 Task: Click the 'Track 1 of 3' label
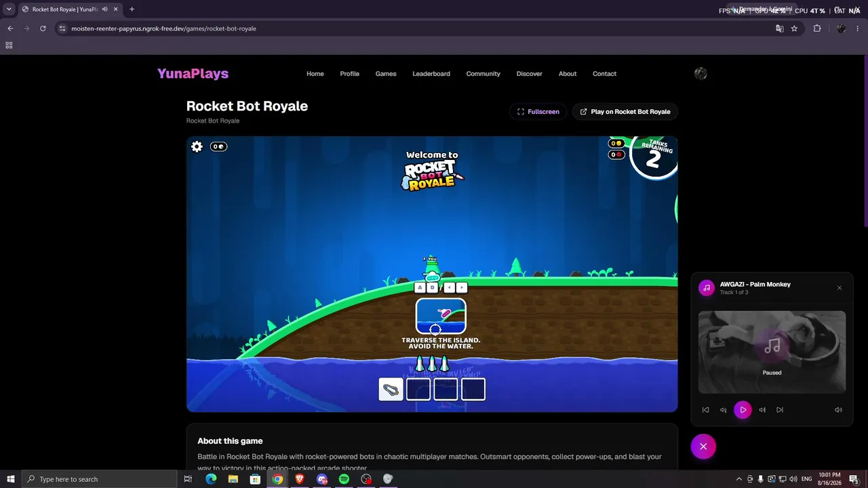[x=735, y=293]
